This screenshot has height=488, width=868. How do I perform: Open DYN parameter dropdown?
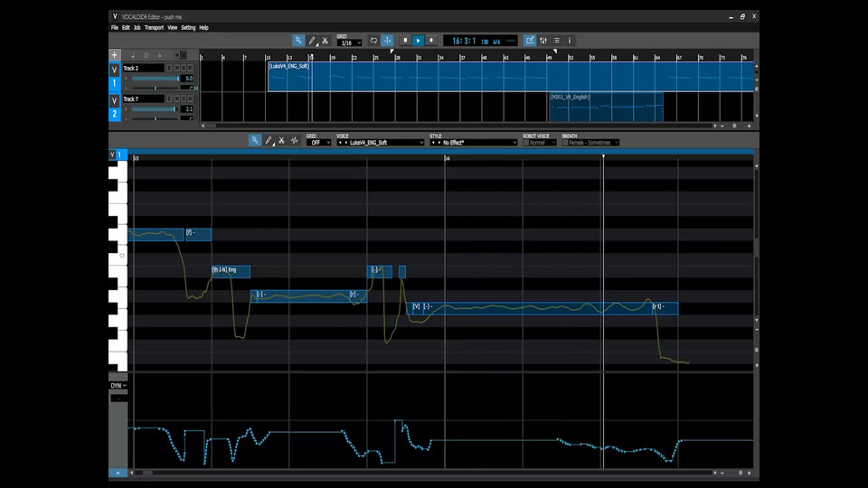pyautogui.click(x=118, y=386)
